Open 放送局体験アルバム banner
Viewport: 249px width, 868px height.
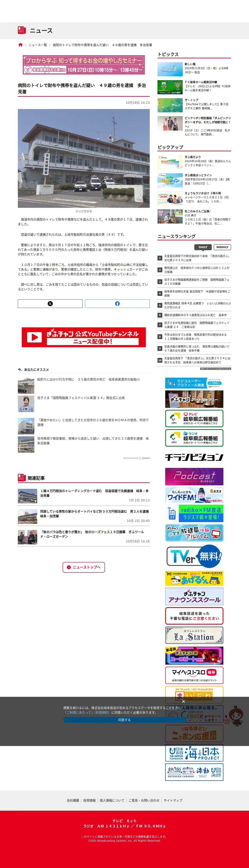(x=194, y=533)
